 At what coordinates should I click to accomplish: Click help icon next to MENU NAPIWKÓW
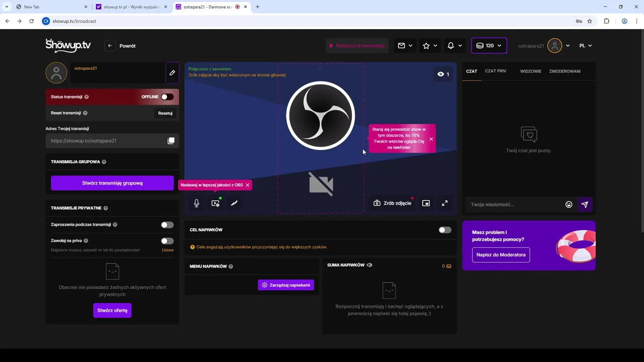(x=231, y=266)
